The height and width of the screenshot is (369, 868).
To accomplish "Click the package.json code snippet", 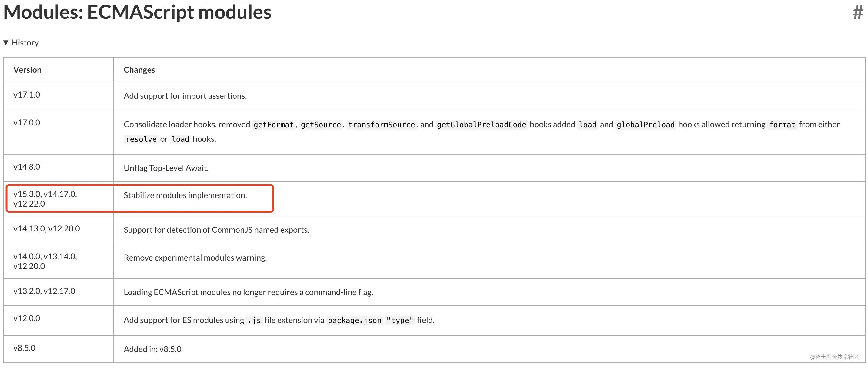I will (x=354, y=320).
